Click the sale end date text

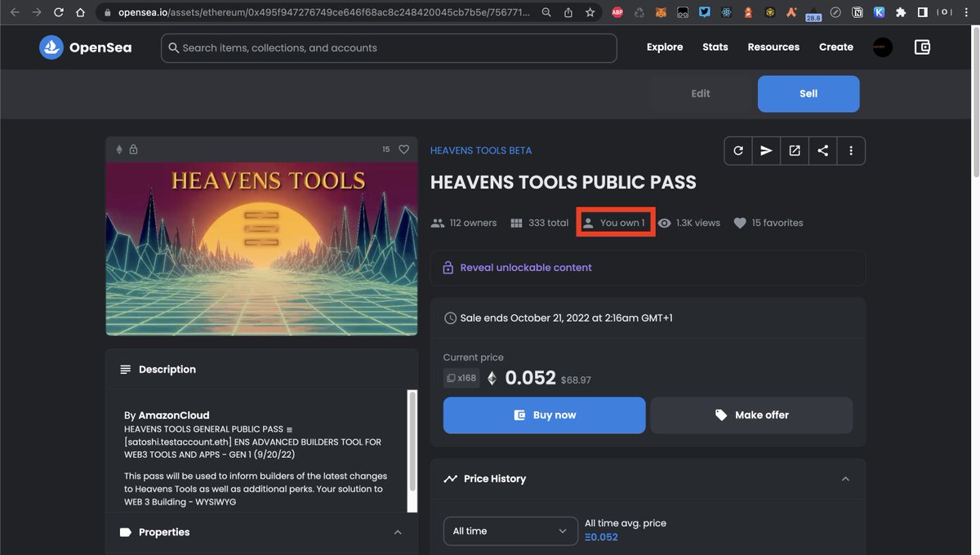tap(566, 318)
